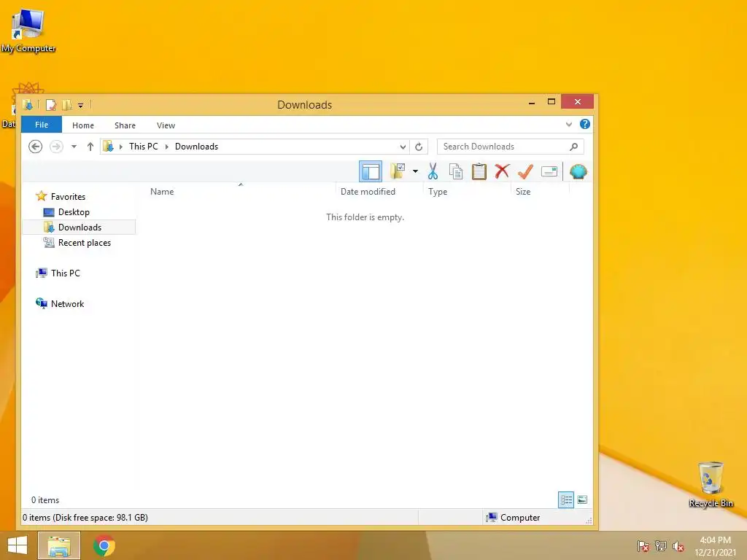Click Computer label in status bar
Viewport: 747px width, 560px height.
[x=519, y=518]
